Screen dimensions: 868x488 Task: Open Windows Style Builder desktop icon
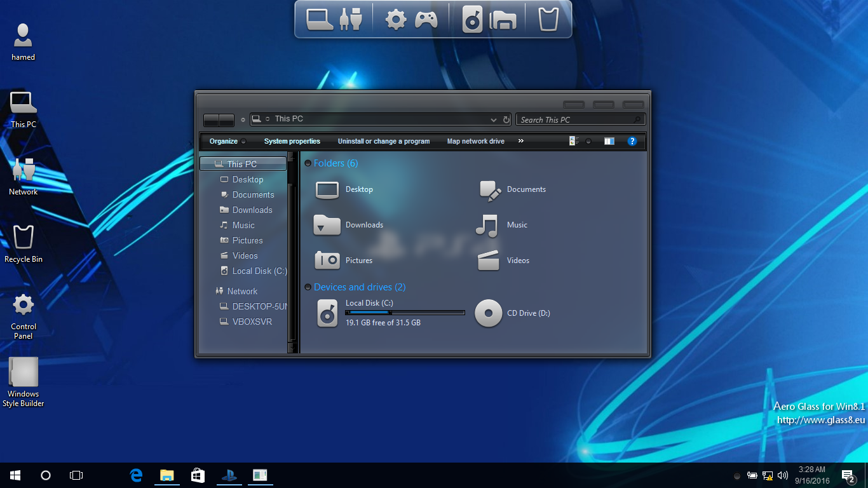pyautogui.click(x=24, y=373)
